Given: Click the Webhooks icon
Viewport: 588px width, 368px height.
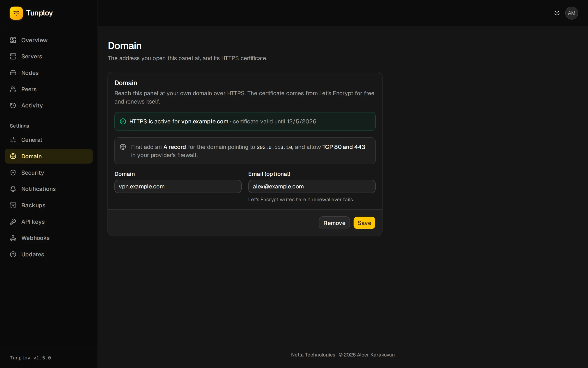Looking at the screenshot, I should 13,238.
